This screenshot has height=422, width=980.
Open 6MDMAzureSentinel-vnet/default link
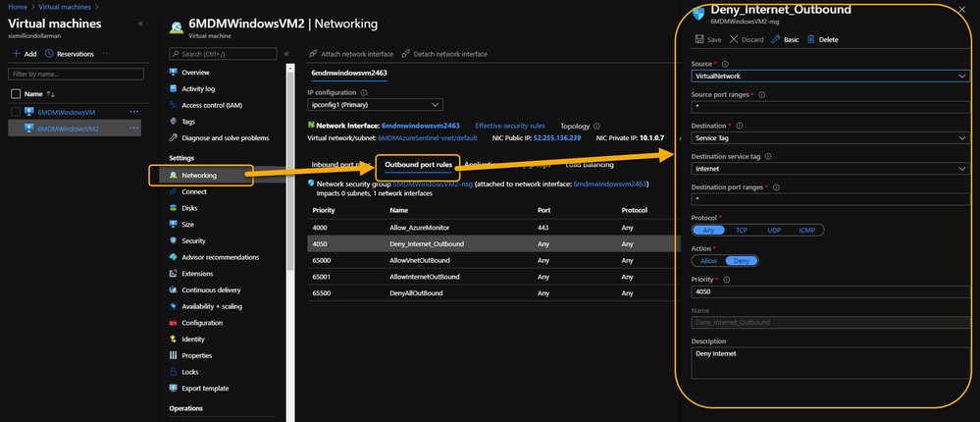coord(428,137)
